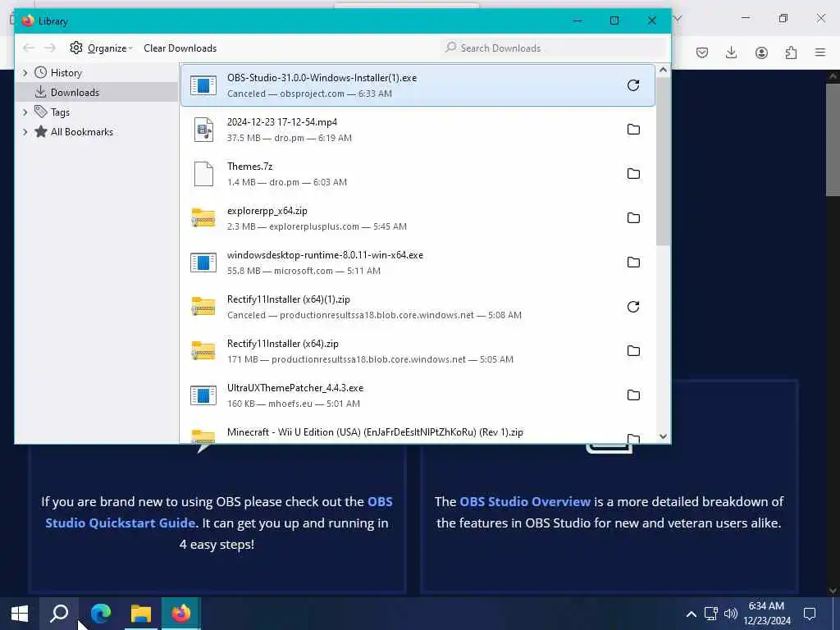Select explorerpp_x64.zip download entry
The image size is (840, 630).
coord(418,218)
